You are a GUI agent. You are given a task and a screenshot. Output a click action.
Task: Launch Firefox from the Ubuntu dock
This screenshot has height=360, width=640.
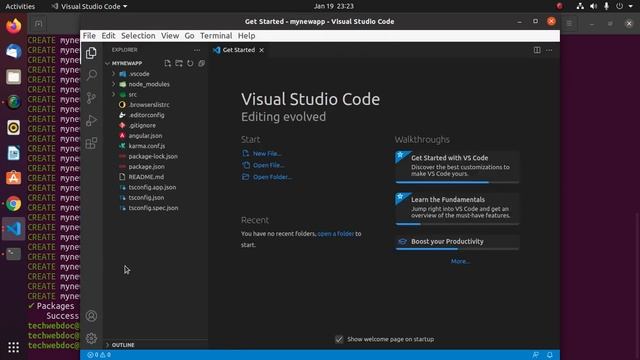click(13, 26)
